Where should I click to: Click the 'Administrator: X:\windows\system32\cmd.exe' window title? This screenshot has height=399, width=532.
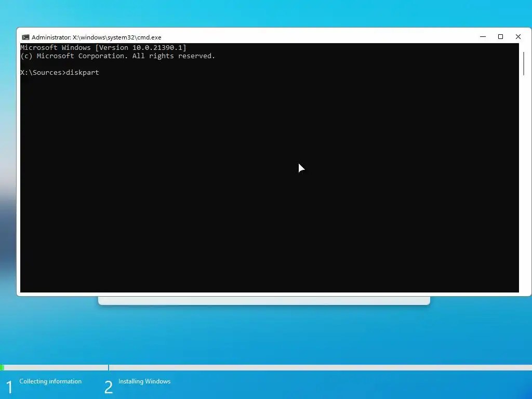[96, 37]
